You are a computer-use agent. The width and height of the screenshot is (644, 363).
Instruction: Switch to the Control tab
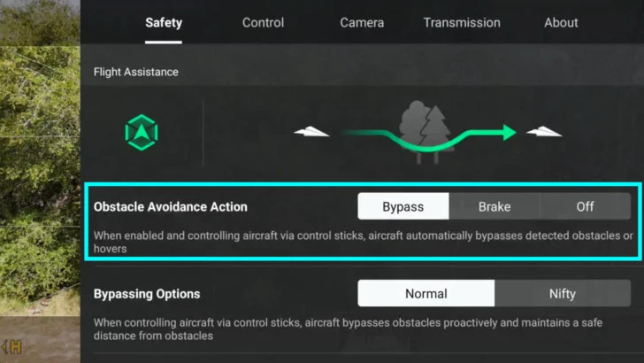click(x=263, y=23)
